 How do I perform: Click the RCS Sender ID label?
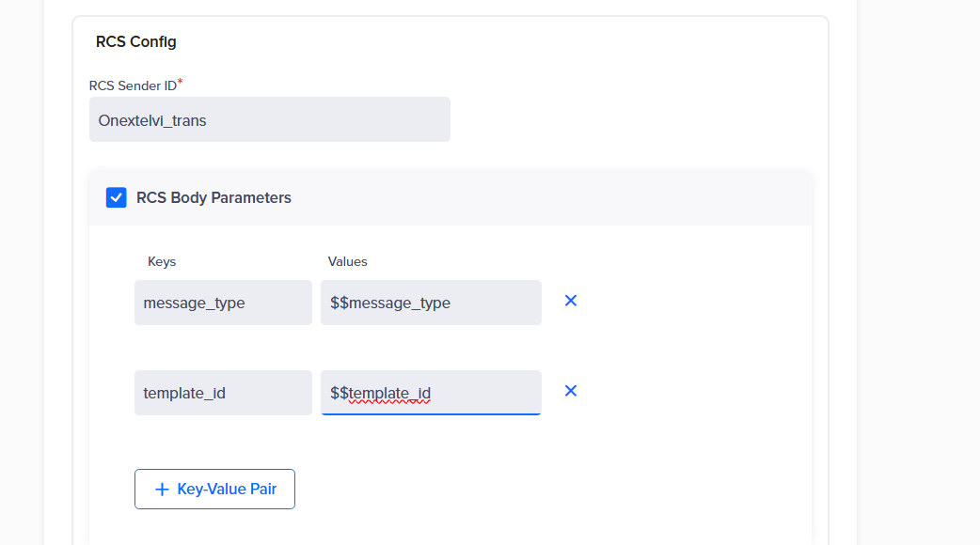click(134, 86)
